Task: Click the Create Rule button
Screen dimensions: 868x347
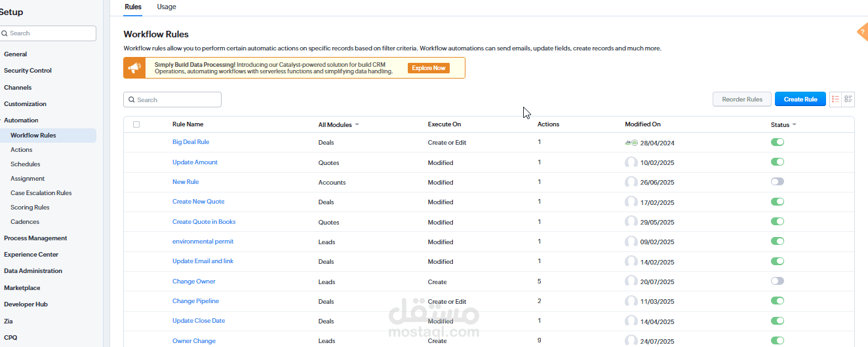Action: [x=800, y=100]
